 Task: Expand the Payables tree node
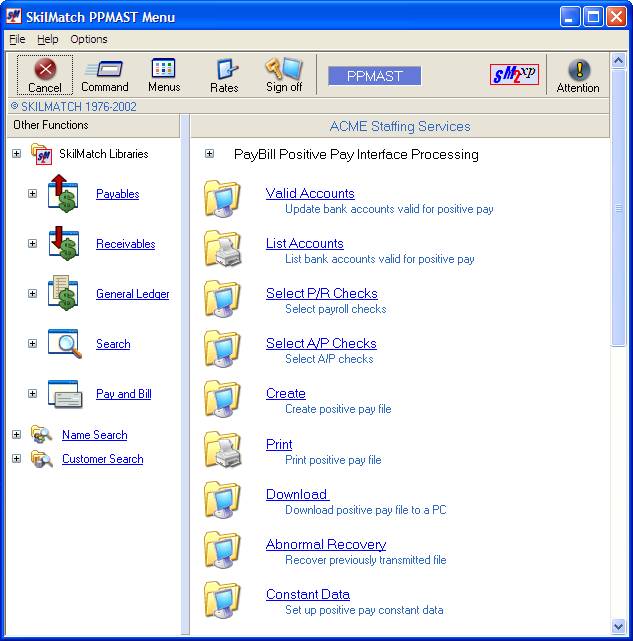(32, 193)
